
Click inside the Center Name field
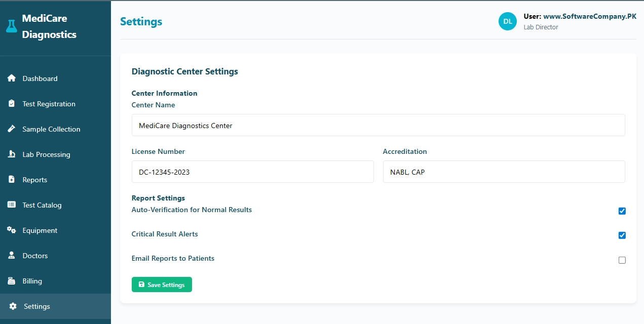[378, 125]
